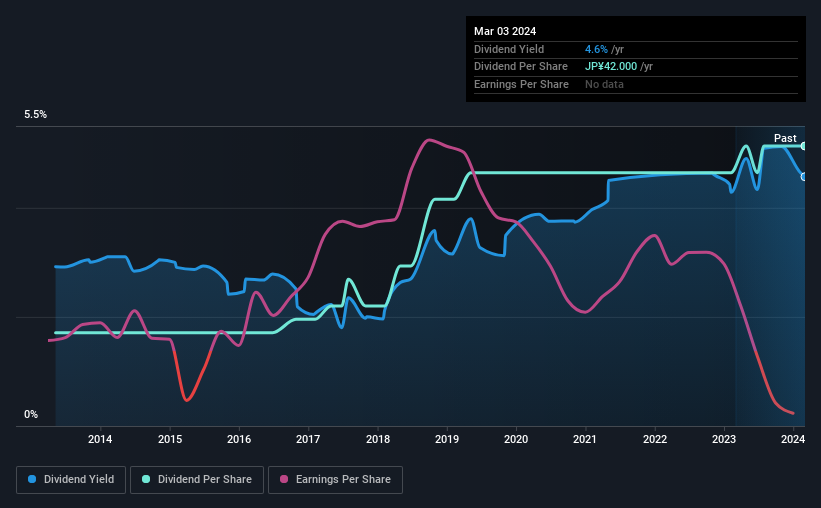Click the 2016 x-axis label
The height and width of the screenshot is (508, 821).
click(239, 439)
